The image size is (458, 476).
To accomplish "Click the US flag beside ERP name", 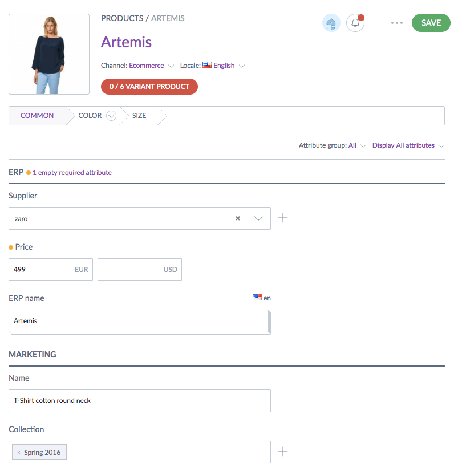I will coord(257,298).
